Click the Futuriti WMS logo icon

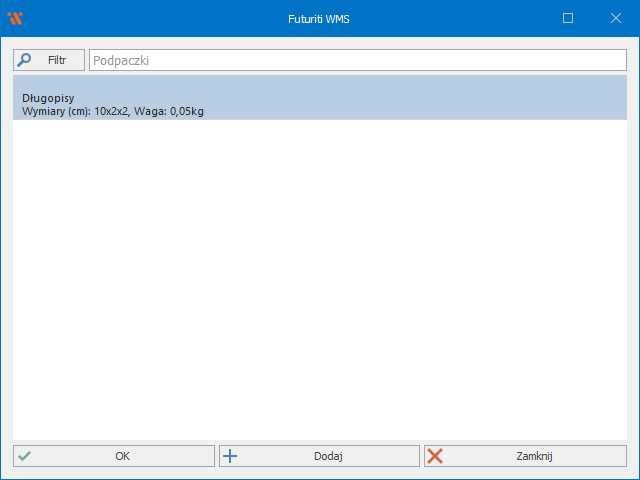14,18
